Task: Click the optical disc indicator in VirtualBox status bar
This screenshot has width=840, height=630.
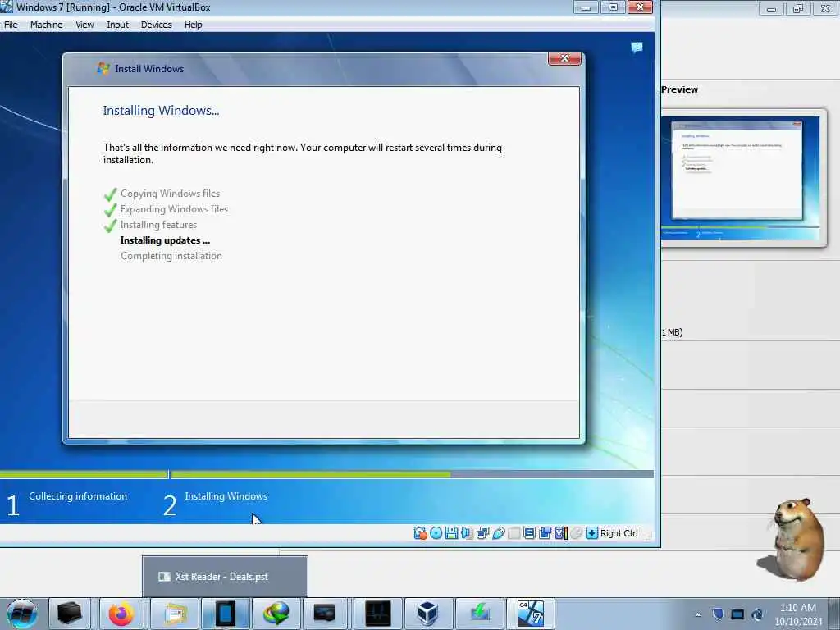Action: click(436, 533)
